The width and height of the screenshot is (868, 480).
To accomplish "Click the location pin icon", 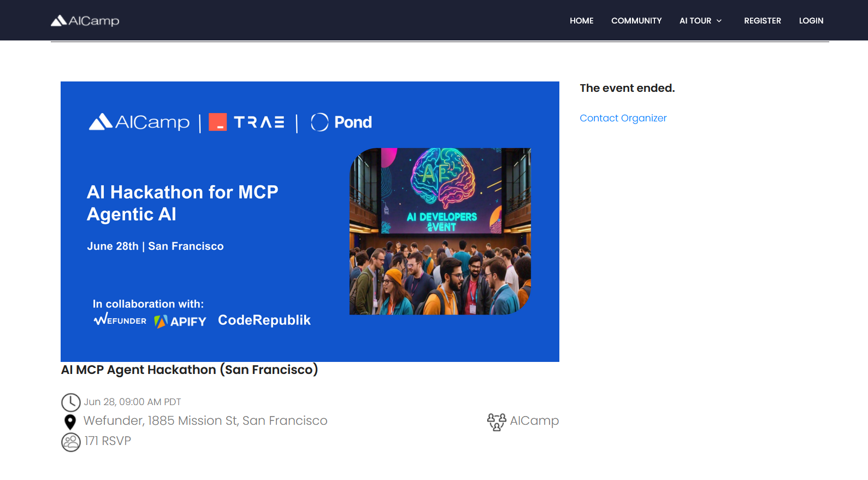I will tap(70, 422).
